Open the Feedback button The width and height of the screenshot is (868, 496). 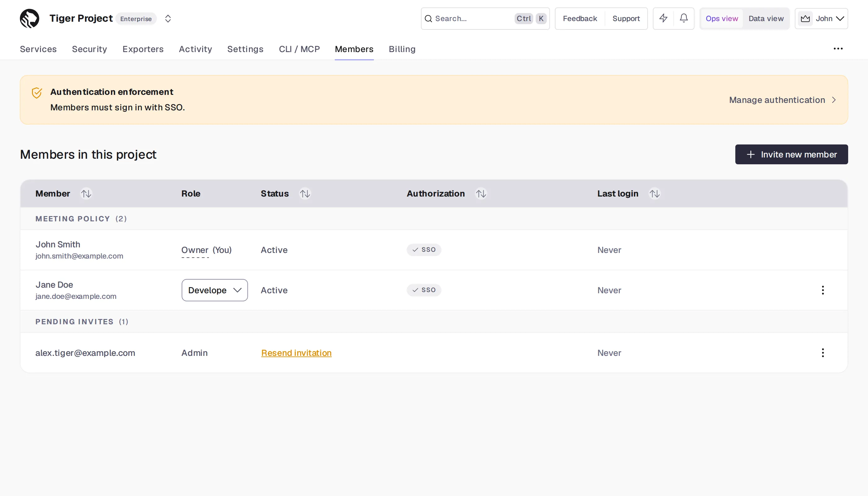pos(580,18)
